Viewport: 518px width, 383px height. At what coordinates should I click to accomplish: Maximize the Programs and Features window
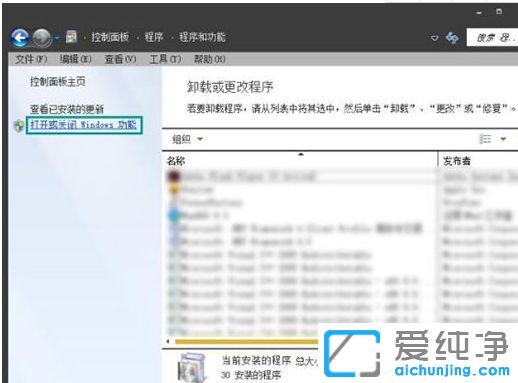[x=499, y=12]
